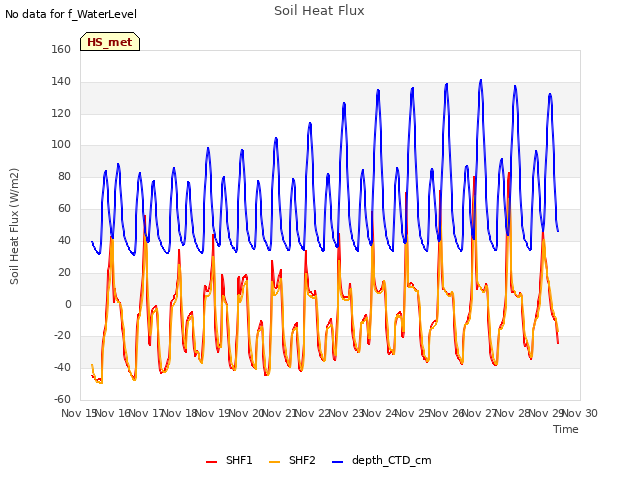Click the -60 y-axis tick label
The width and height of the screenshot is (640, 480).
63,399
